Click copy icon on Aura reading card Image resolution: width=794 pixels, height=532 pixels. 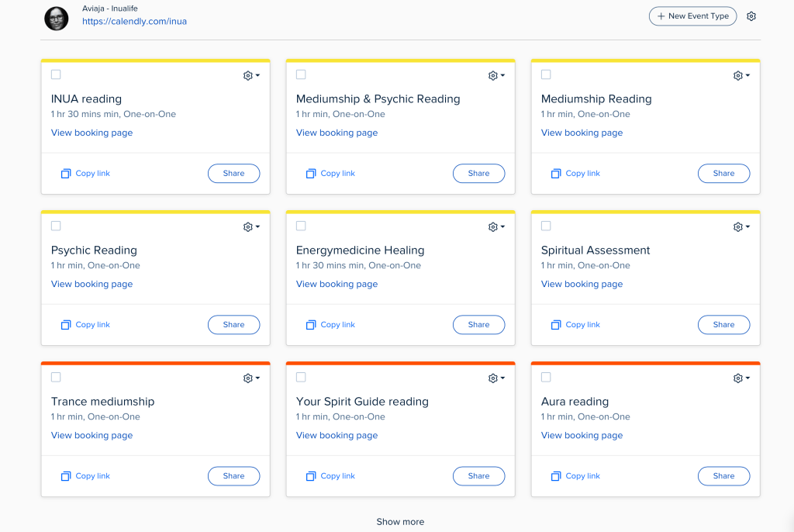[556, 476]
